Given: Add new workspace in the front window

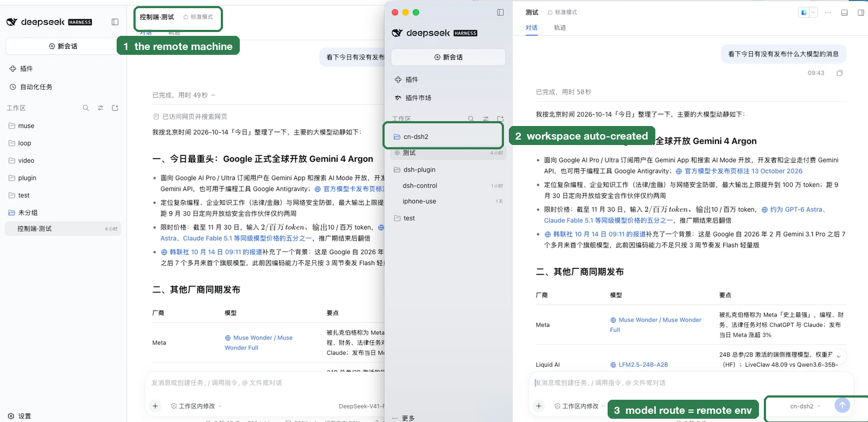Looking at the screenshot, I should click(x=500, y=119).
